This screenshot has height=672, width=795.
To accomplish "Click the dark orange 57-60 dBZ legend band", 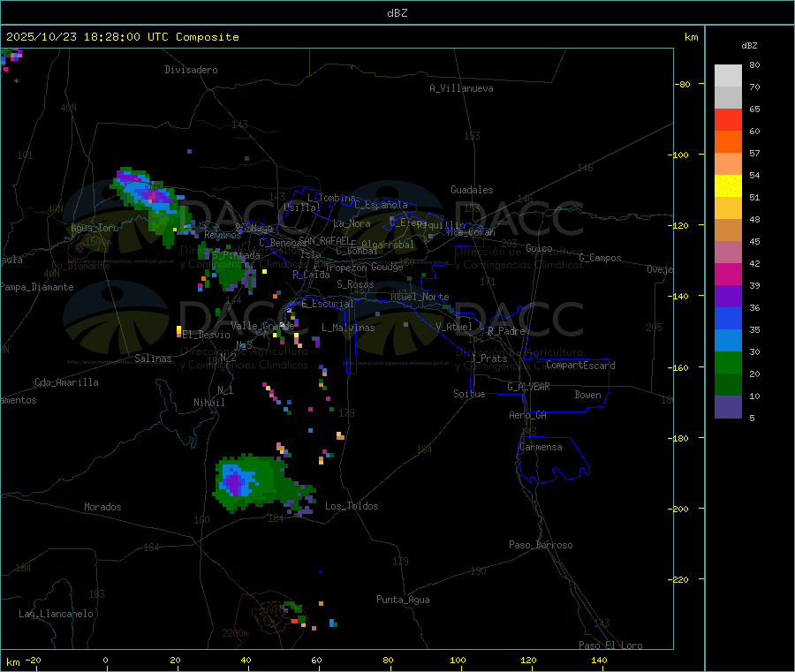I will [x=728, y=142].
